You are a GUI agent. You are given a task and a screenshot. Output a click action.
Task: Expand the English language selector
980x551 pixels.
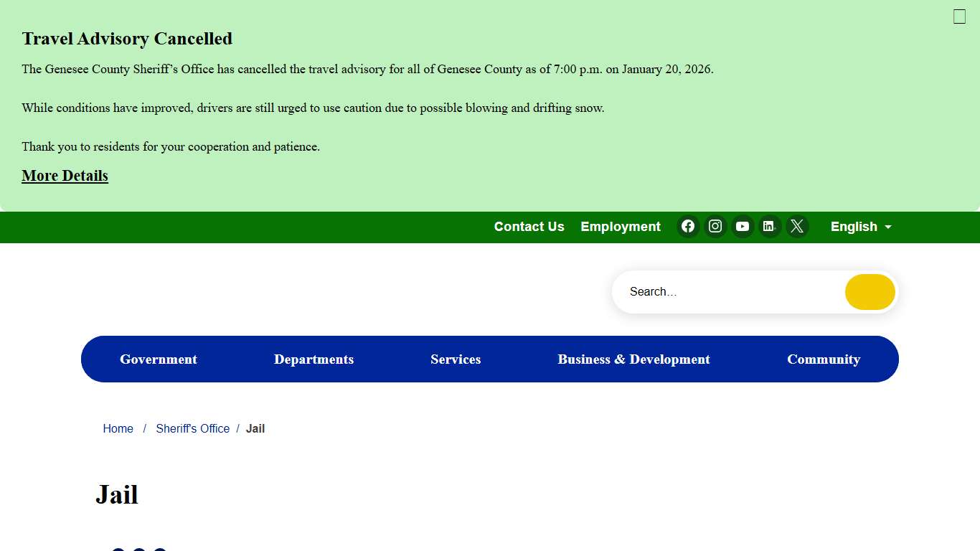pyautogui.click(x=860, y=227)
